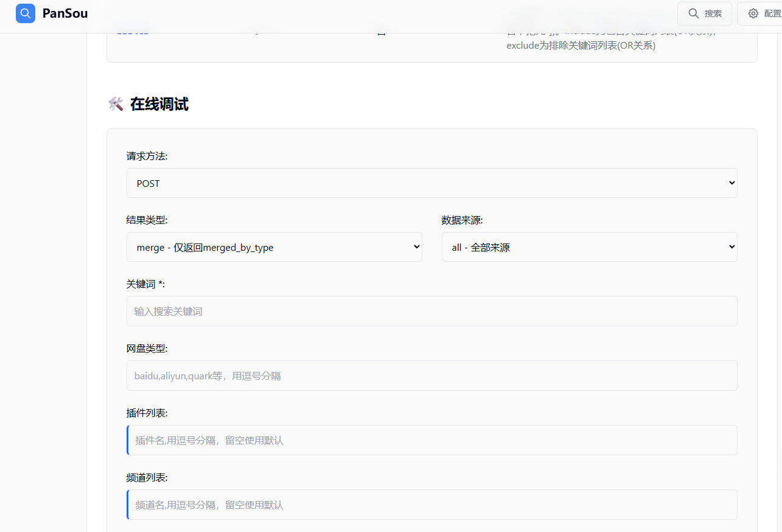Screen dimensions: 782x532
Task: Expand the 结果类型 merge dropdown
Action: pos(274,247)
